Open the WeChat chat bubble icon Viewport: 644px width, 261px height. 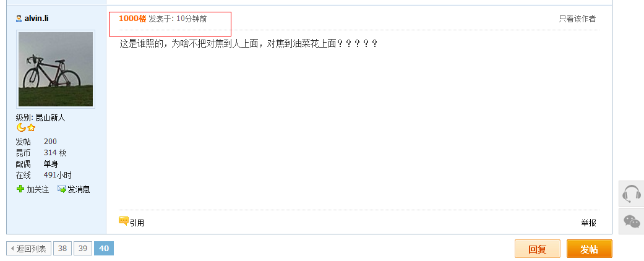pyautogui.click(x=631, y=221)
